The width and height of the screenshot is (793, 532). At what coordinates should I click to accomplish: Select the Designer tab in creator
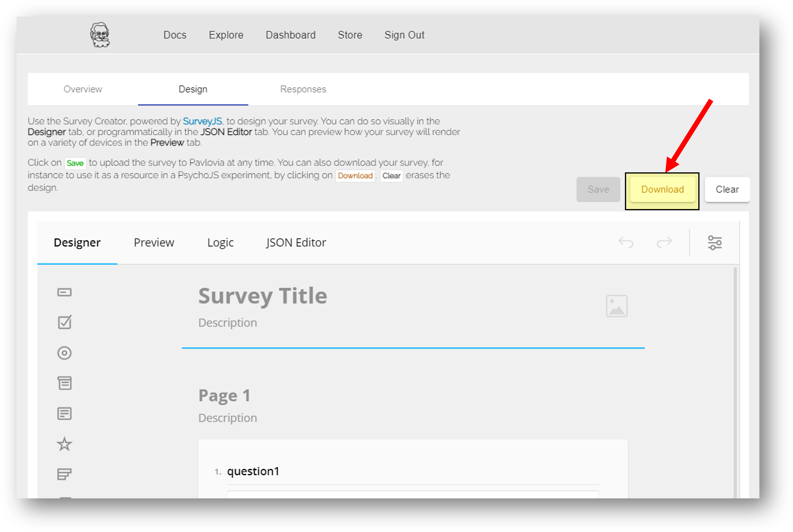coord(77,243)
